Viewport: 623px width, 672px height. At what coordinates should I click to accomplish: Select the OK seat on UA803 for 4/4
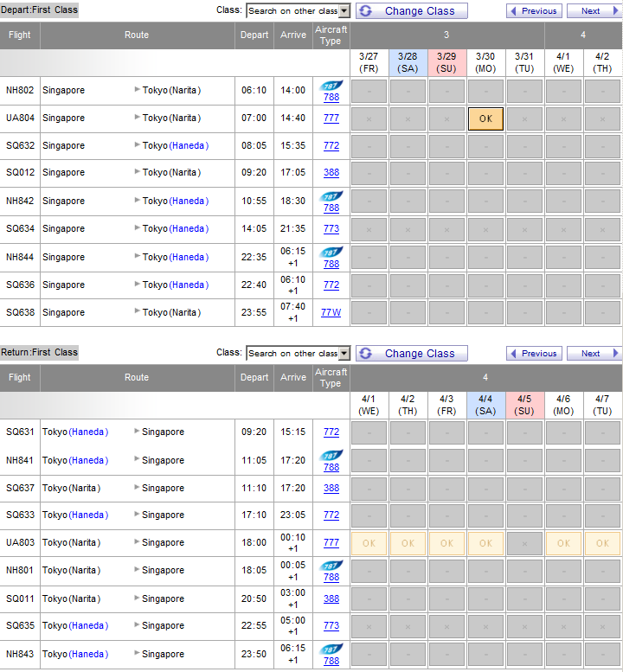coord(485,543)
